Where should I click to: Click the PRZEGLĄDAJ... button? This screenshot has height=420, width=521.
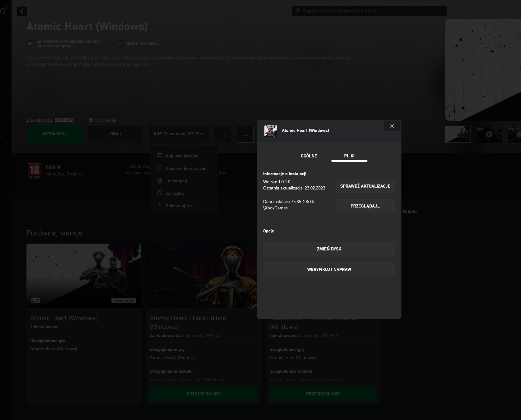[x=365, y=206]
